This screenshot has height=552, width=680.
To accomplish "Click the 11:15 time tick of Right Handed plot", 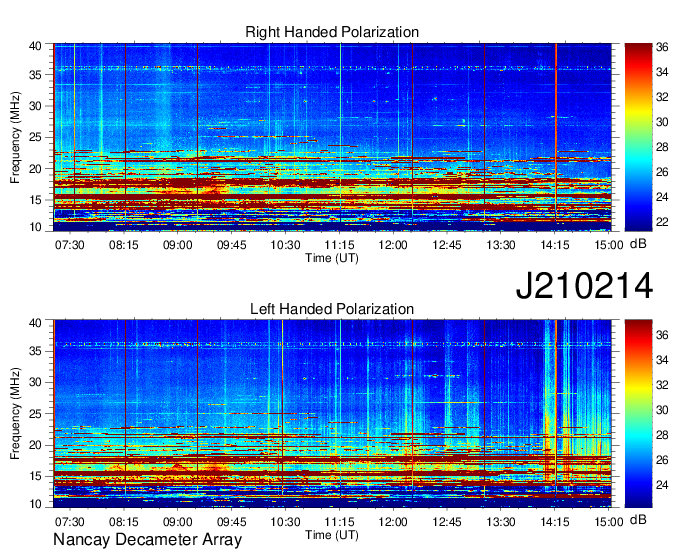I will (339, 245).
